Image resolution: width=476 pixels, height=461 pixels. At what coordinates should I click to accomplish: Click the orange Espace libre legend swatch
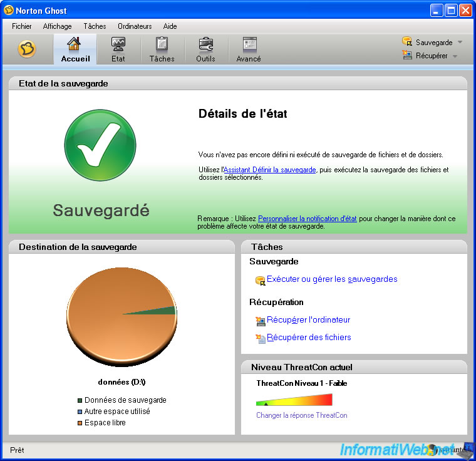(80, 423)
